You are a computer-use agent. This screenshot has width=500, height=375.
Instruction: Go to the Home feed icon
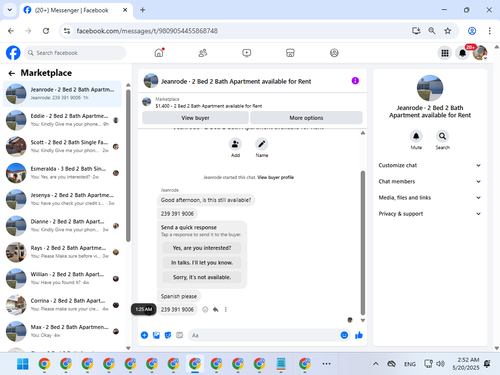pyautogui.click(x=159, y=53)
